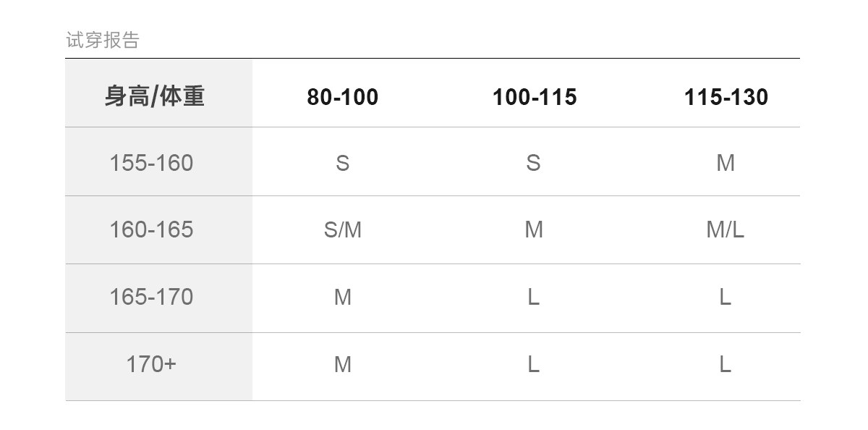
Task: Click size M for 160-165 and 100-115
Action: point(533,229)
